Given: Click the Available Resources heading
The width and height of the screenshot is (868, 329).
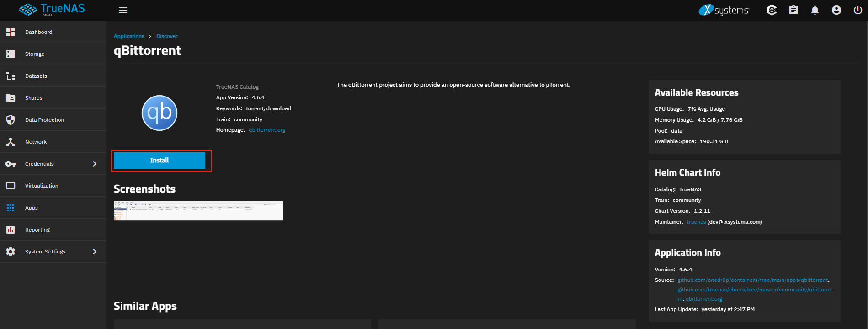Looking at the screenshot, I should point(696,92).
